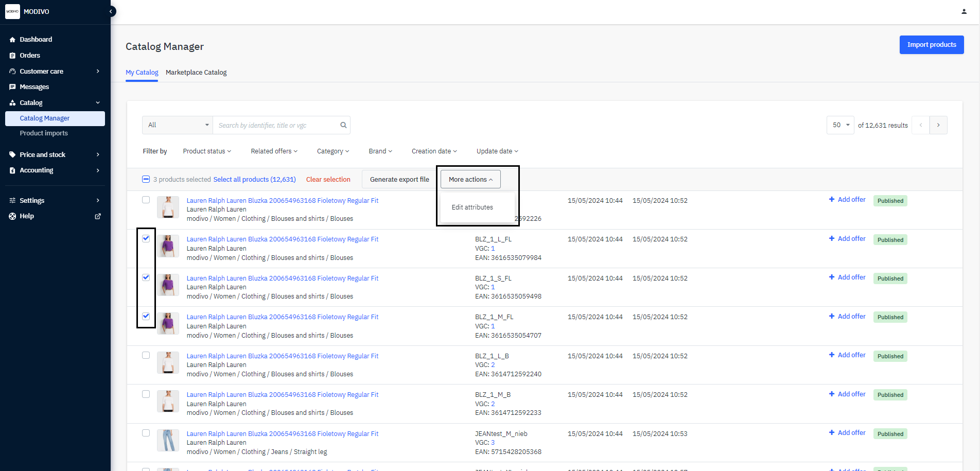The image size is (980, 471).
Task: Untick the checkbox for BLZ_1_L_FL
Action: point(146,238)
